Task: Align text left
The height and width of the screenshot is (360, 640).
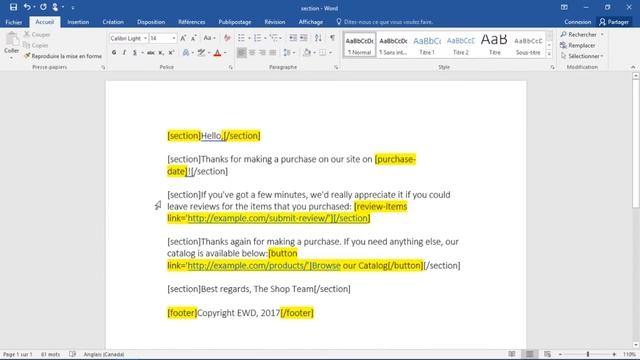Action: tap(242, 52)
